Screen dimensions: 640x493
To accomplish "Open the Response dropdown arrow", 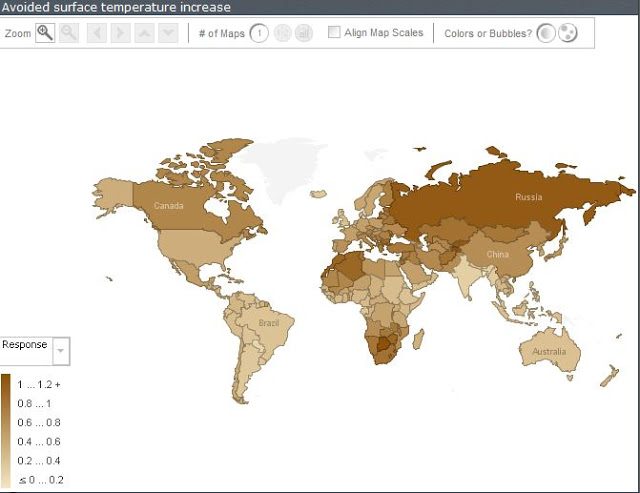I will coord(61,351).
